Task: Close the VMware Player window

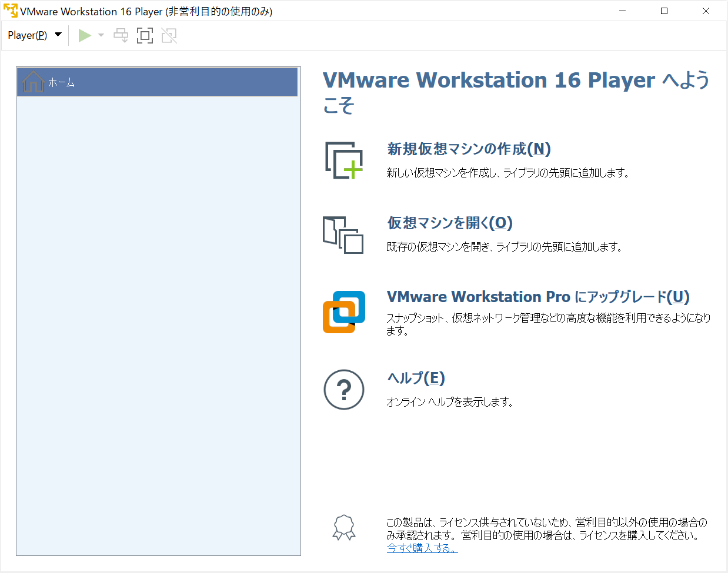Action: click(x=706, y=11)
